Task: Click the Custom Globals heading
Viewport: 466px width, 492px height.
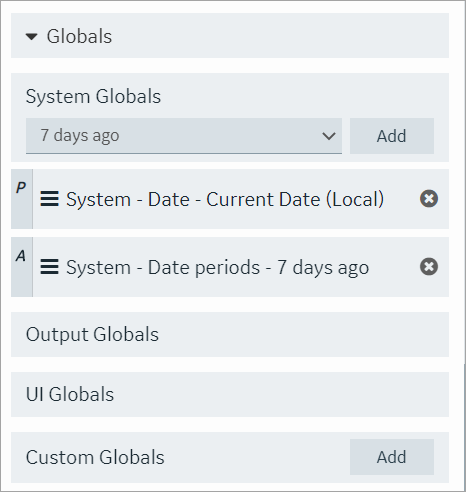Action: coord(95,457)
